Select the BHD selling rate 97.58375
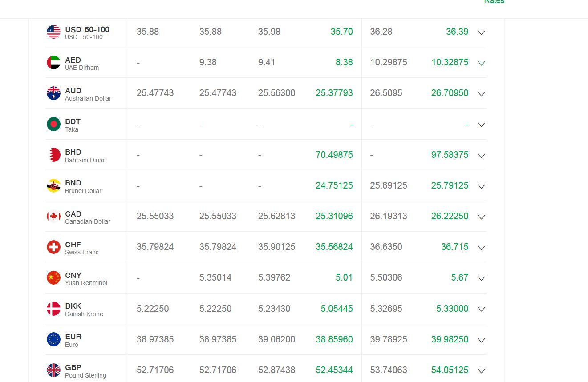 (450, 155)
